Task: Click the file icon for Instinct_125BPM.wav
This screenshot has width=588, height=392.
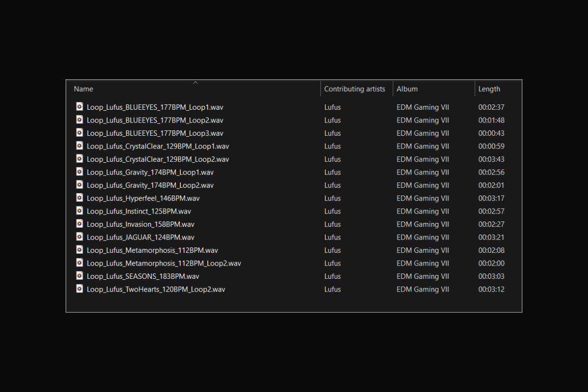Action: (x=79, y=211)
